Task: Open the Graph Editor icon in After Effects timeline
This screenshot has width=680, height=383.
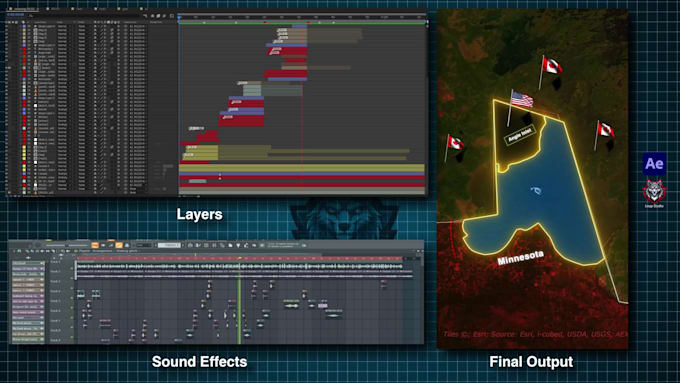Action: pos(172,16)
